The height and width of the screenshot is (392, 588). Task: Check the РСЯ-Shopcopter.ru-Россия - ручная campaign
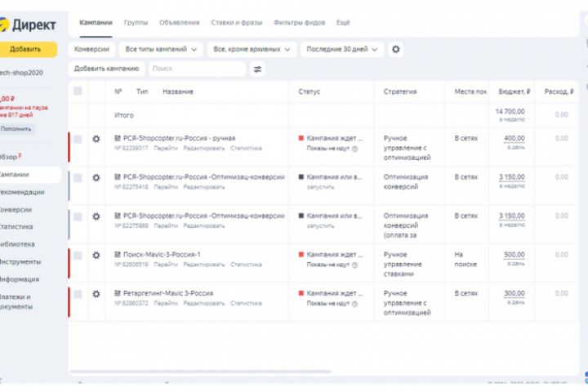pos(78,139)
